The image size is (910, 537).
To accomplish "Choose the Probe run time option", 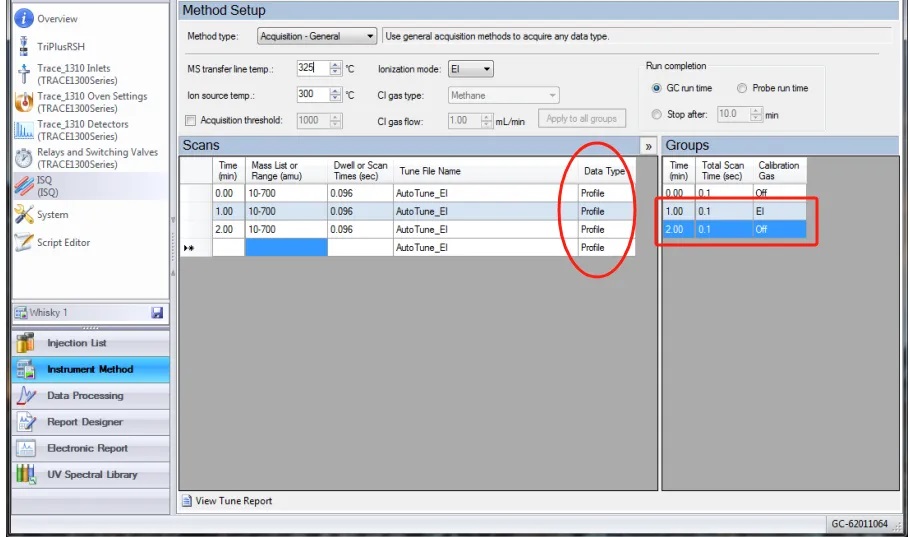I will [742, 88].
